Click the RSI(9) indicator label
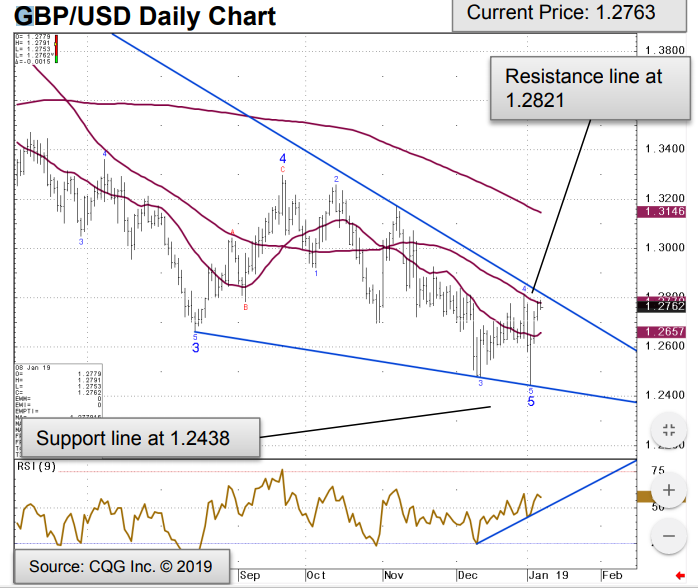 pos(37,467)
